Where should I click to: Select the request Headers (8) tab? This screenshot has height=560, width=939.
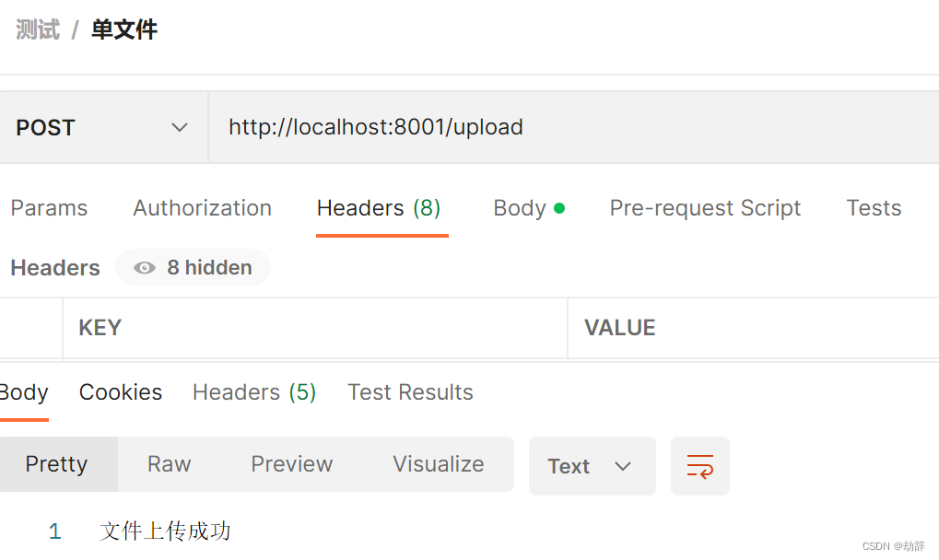click(x=379, y=208)
